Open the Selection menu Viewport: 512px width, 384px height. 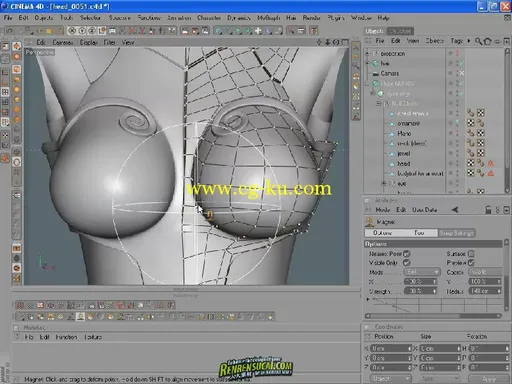point(90,18)
